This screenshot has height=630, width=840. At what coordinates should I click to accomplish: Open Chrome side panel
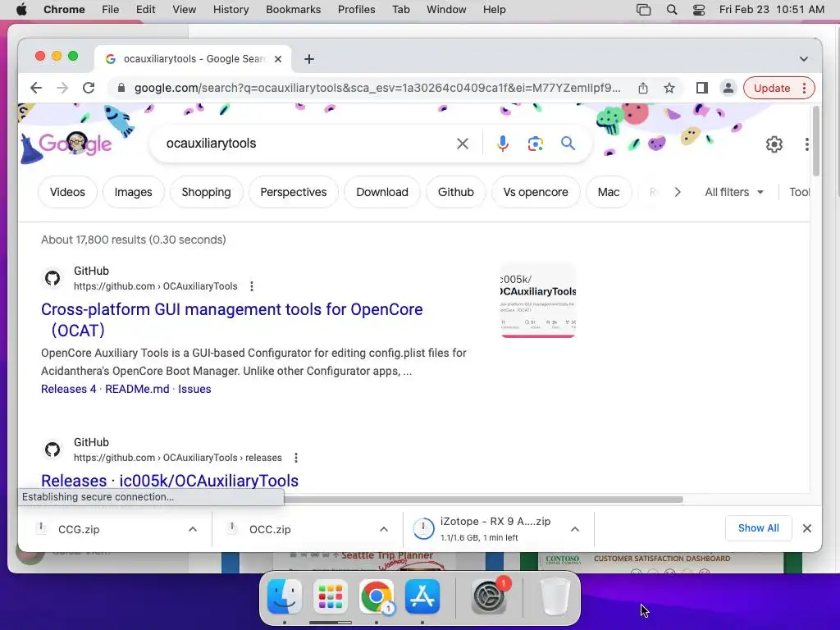pos(702,88)
